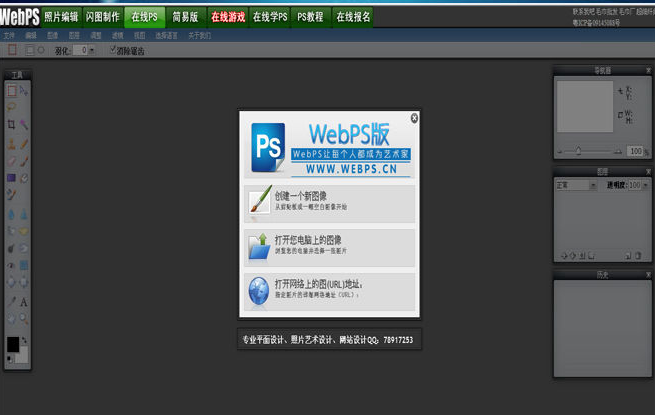Open the 调整 menu
This screenshot has height=415, width=655.
[x=96, y=36]
